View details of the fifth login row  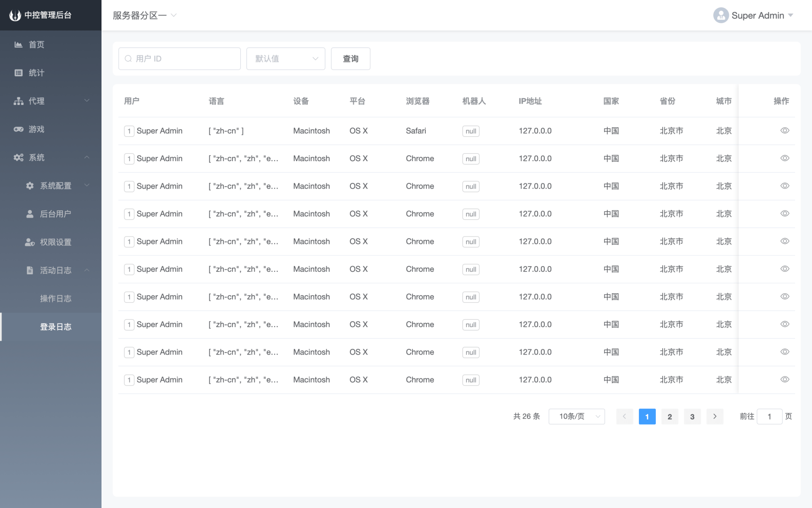pyautogui.click(x=785, y=241)
